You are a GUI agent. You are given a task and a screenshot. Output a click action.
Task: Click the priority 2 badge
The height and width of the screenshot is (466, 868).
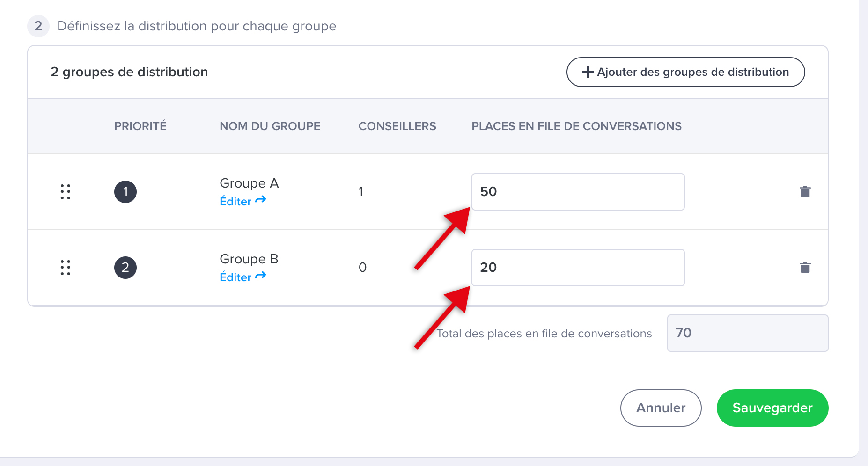pos(125,268)
